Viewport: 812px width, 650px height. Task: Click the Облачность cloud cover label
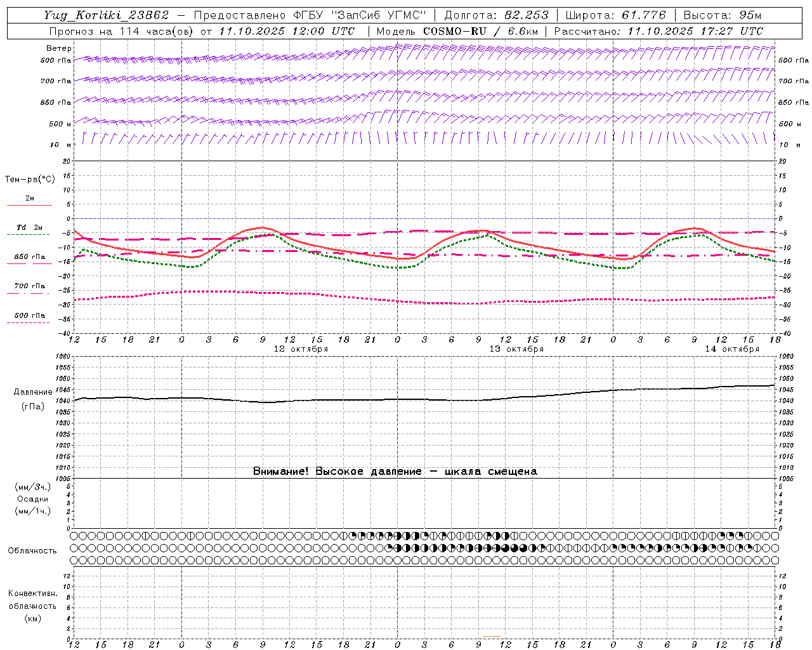pyautogui.click(x=32, y=551)
